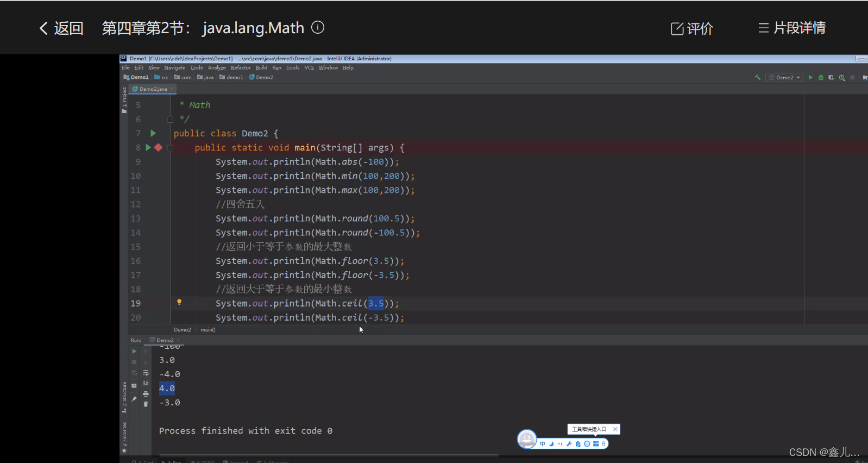This screenshot has height=463, width=868.
Task: Click the run gutter arrow on line 8
Action: [x=148, y=147]
